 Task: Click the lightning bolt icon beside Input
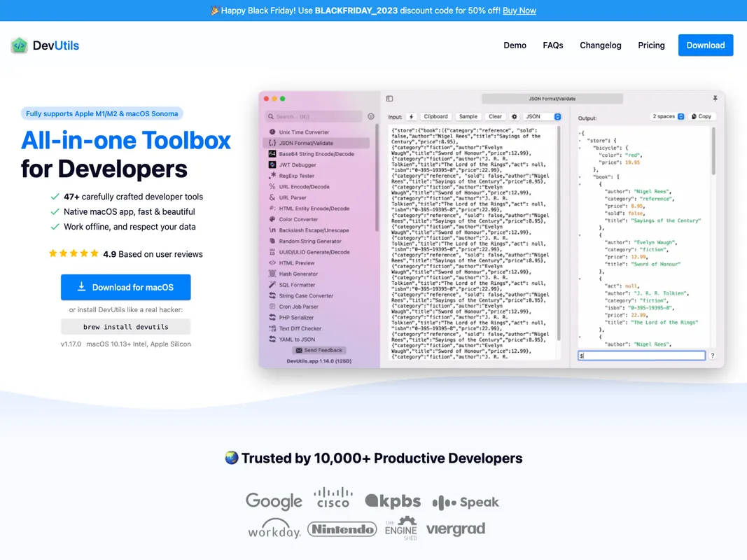tap(411, 117)
